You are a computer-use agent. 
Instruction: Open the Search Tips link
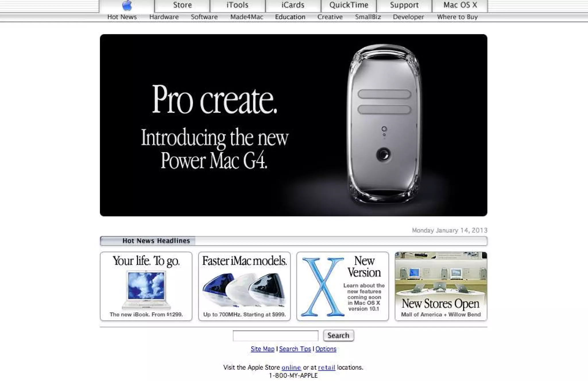coord(295,349)
